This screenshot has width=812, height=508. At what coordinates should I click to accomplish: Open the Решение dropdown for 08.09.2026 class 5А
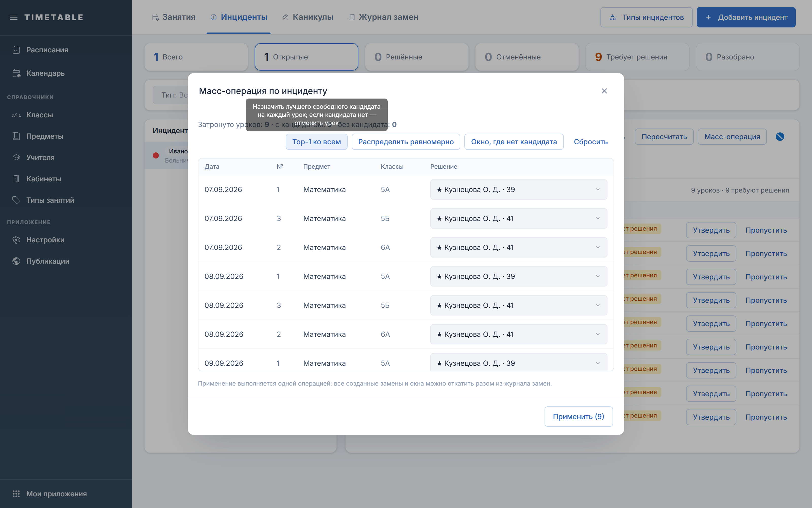pos(518,276)
